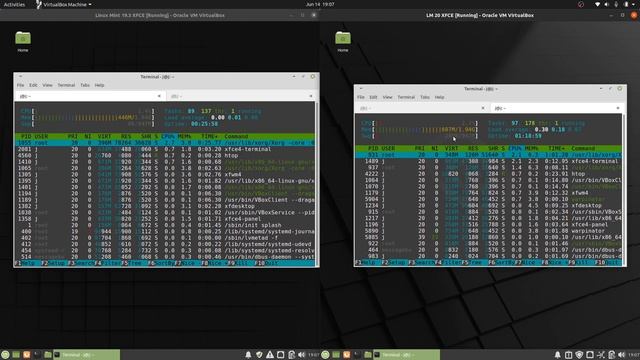Select xfce4-terminal row in left htop
Image resolution: width=640 pixels, height=360 pixels.
click(x=165, y=149)
